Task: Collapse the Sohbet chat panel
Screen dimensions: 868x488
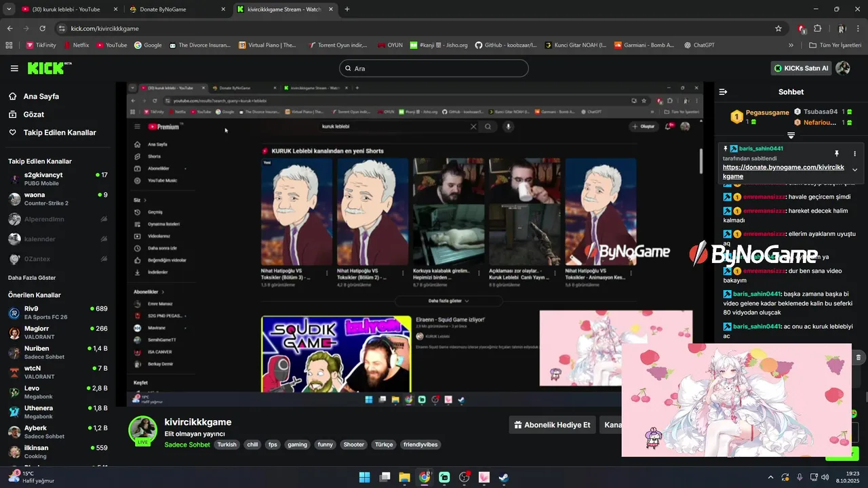Action: coord(723,91)
